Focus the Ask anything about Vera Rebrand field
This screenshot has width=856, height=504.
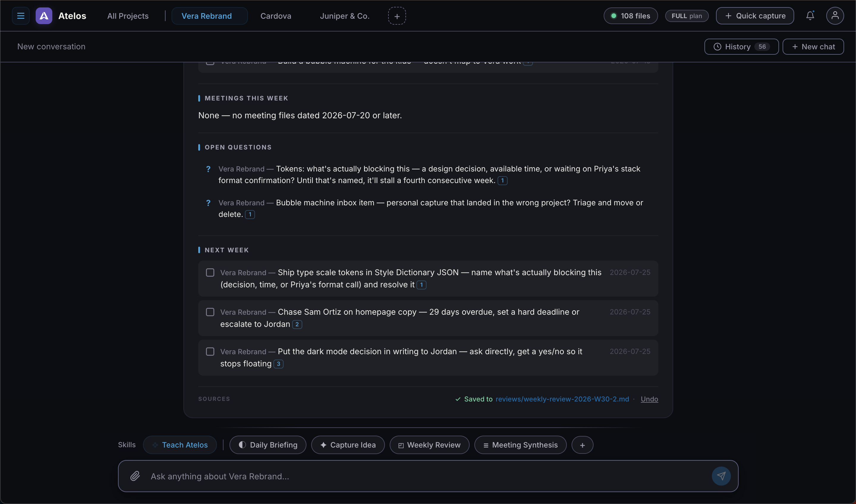[428, 476]
